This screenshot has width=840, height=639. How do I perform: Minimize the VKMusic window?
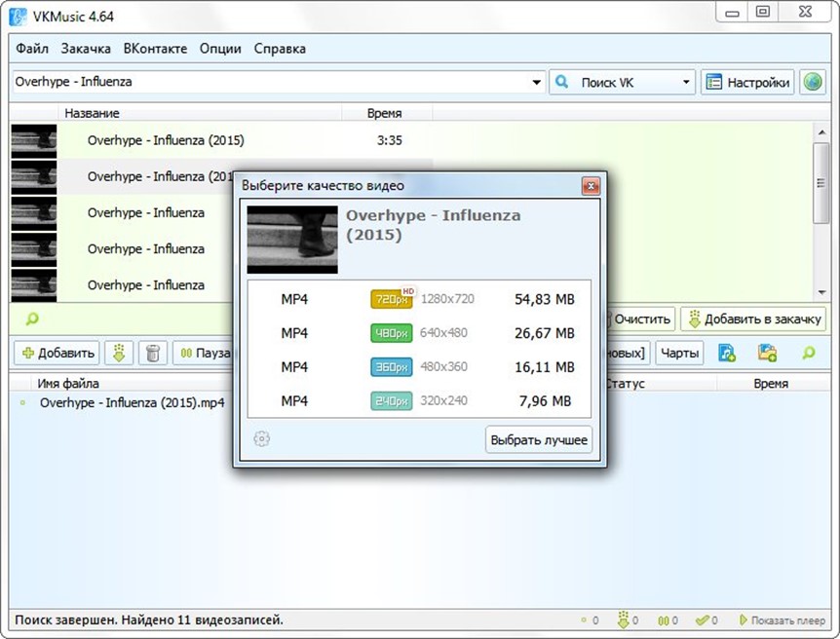[733, 13]
